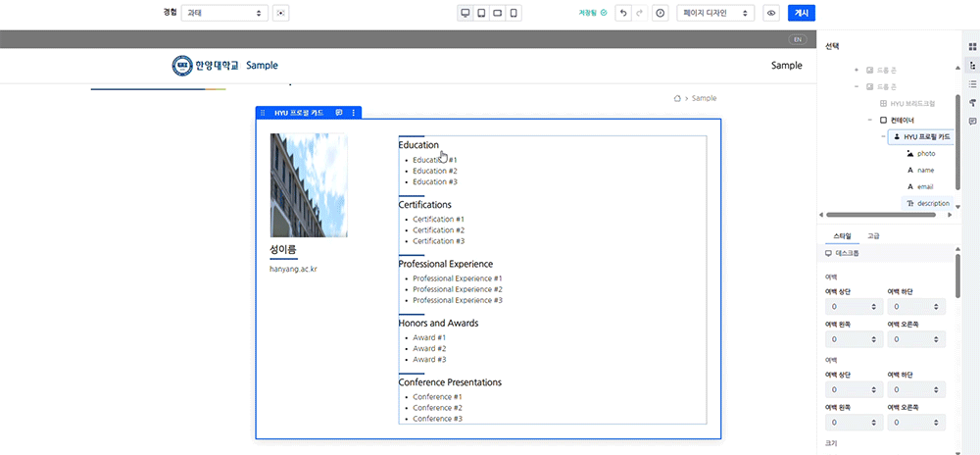980x455 pixels.
Task: Open the grid components panel icon
Action: point(972,46)
